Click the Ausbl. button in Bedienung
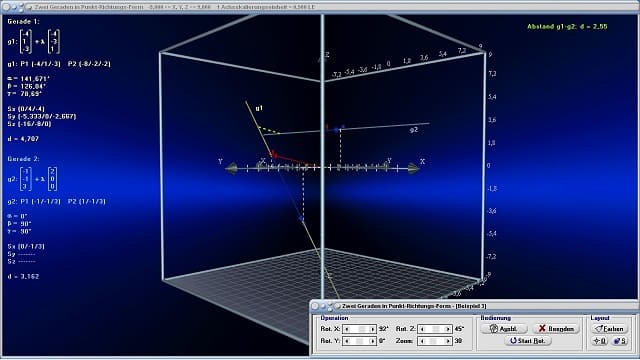This screenshot has width=640, height=360. pyautogui.click(x=504, y=329)
